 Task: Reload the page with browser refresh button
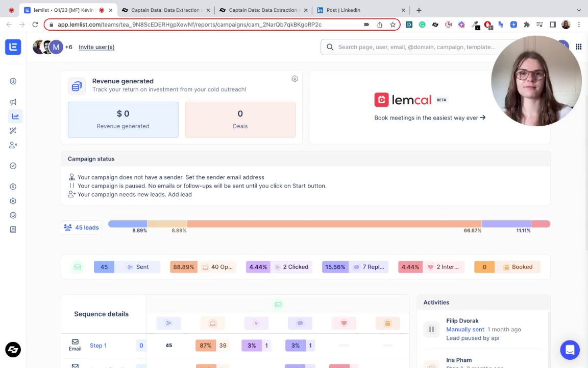(x=35, y=25)
